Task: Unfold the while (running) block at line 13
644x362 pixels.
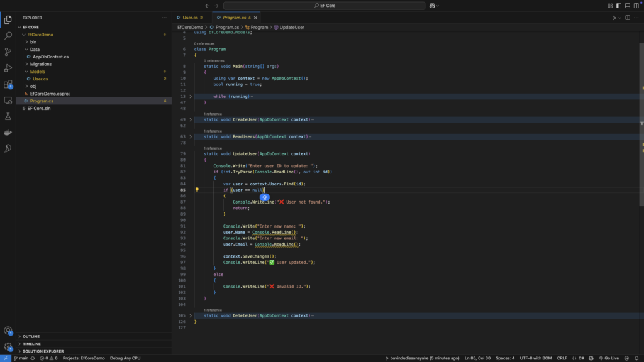Action: tap(191, 96)
